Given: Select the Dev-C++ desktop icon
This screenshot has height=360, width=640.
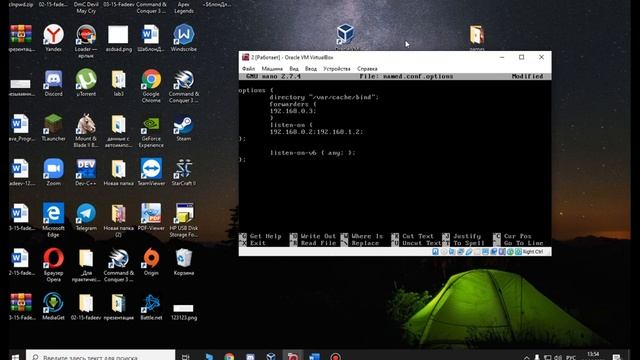Looking at the screenshot, I should coord(86,172).
